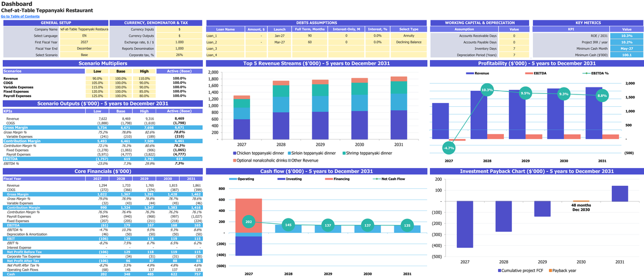Select the Currency Outputs $ cell
The width and height of the screenshot is (644, 278).
point(179,35)
